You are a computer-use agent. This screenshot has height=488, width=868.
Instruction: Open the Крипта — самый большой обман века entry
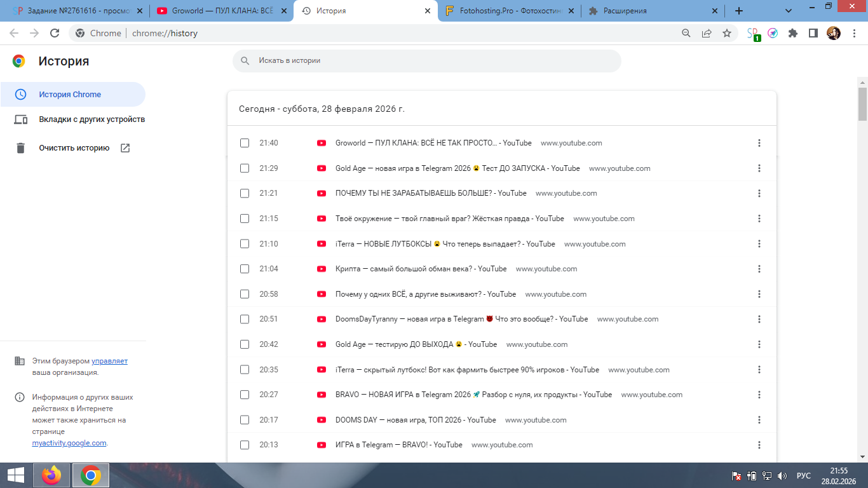pos(421,269)
